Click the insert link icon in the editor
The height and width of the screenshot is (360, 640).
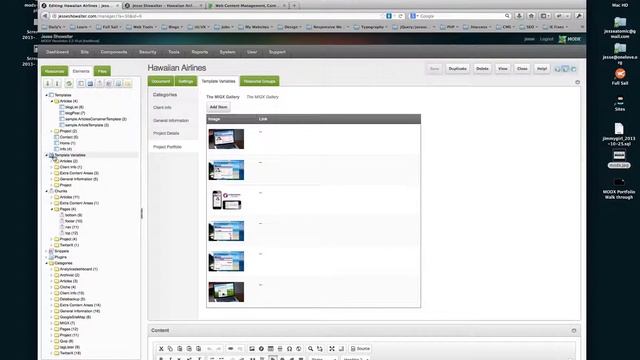[x=231, y=349]
